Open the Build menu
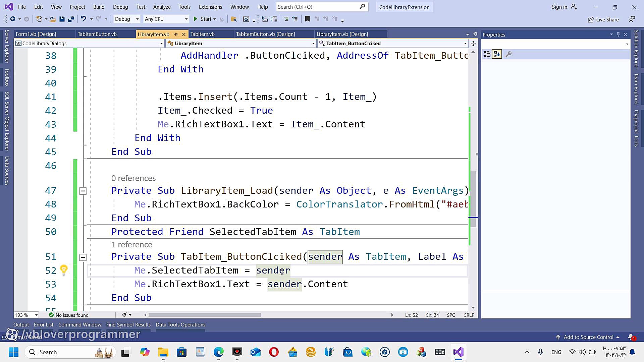The image size is (644, 362). 99,7
